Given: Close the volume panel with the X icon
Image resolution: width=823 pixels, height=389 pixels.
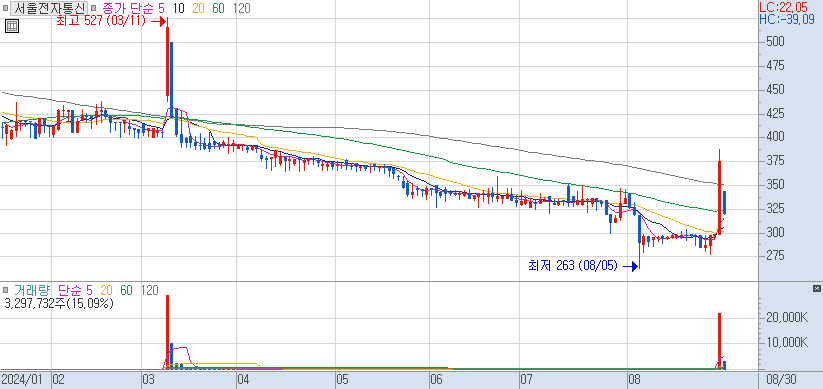Looking at the screenshot, I should tap(816, 289).
